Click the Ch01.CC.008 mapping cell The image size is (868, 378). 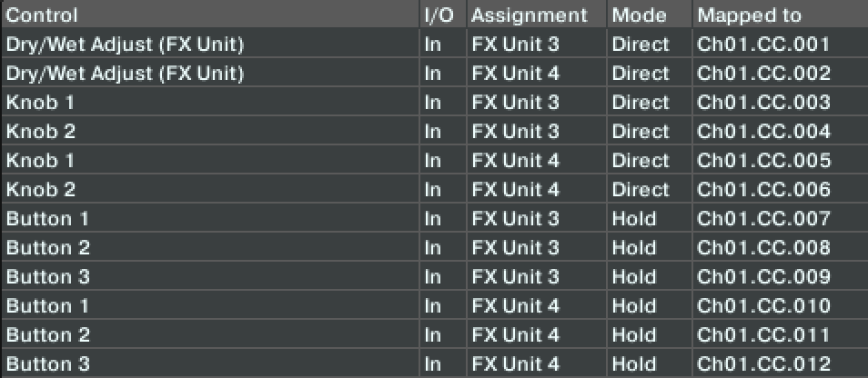763,248
